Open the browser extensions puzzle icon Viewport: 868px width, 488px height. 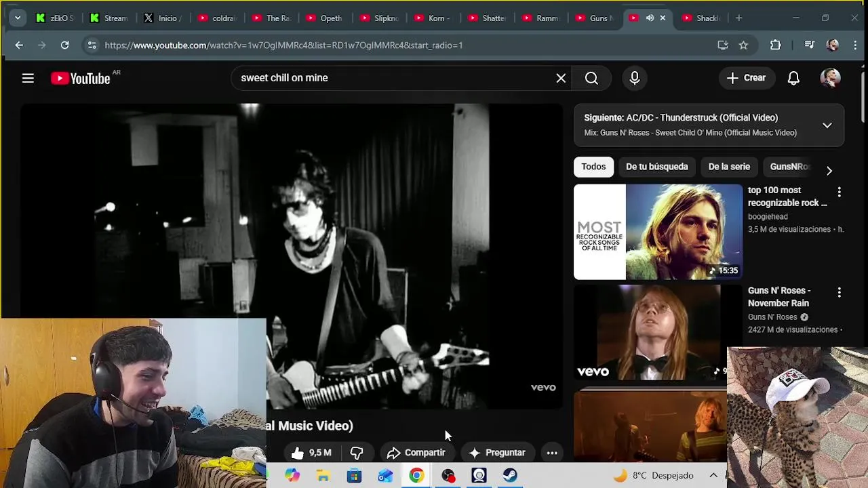coord(776,45)
